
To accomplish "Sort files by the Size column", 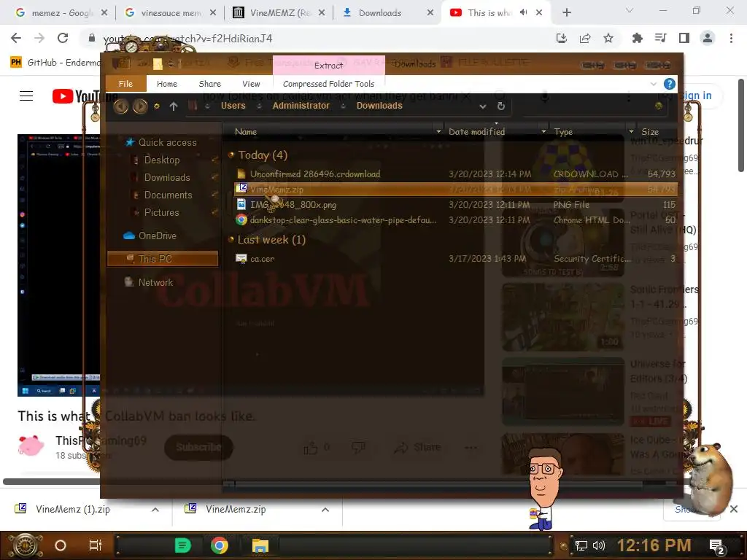I will 650,132.
